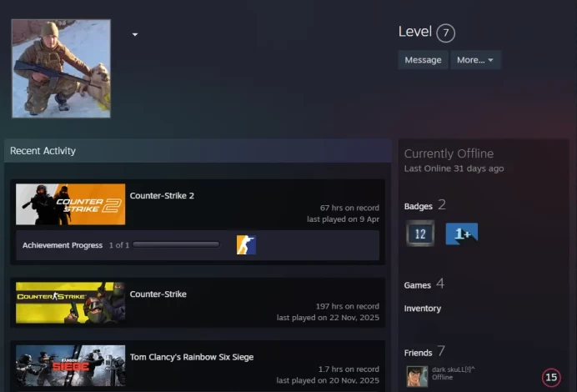
Task: Click the Level 7 badge circle
Action: point(445,33)
